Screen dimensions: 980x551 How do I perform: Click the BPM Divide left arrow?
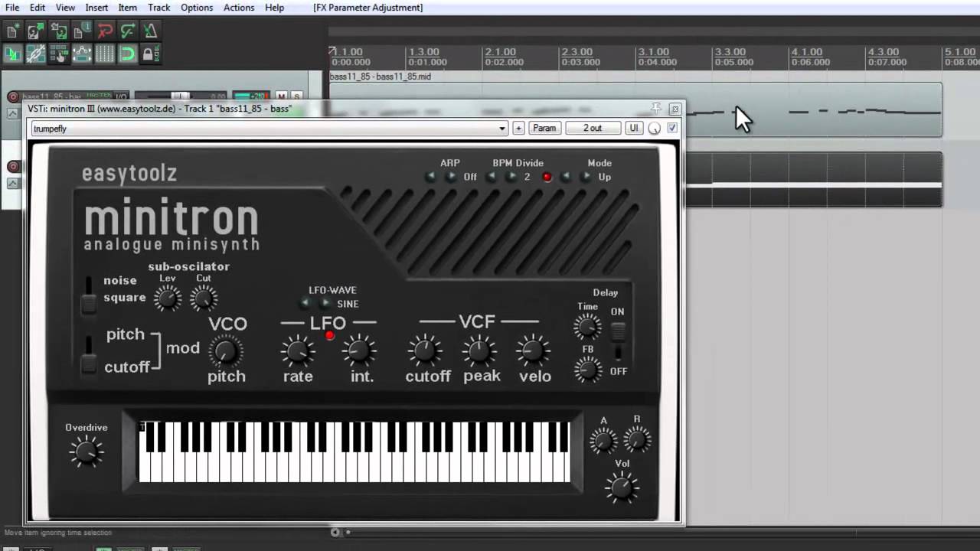click(492, 177)
